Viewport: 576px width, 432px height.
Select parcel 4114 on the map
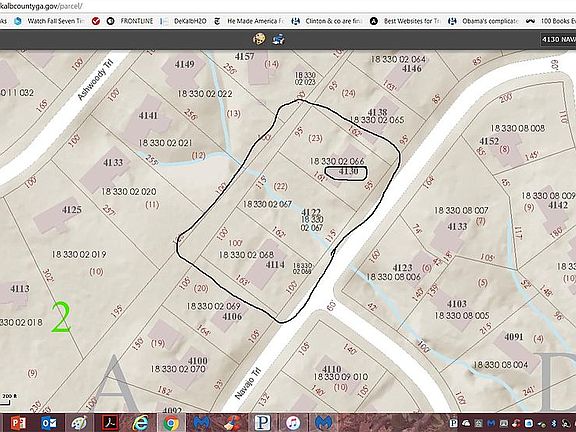275,264
